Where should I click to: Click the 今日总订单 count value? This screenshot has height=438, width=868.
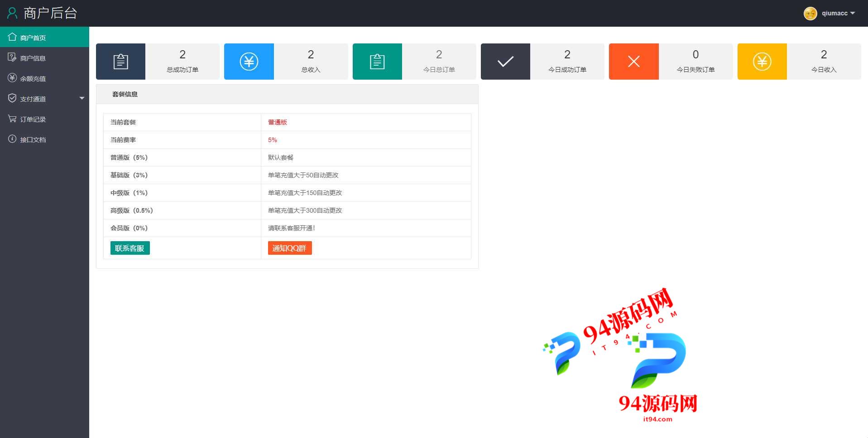point(439,55)
